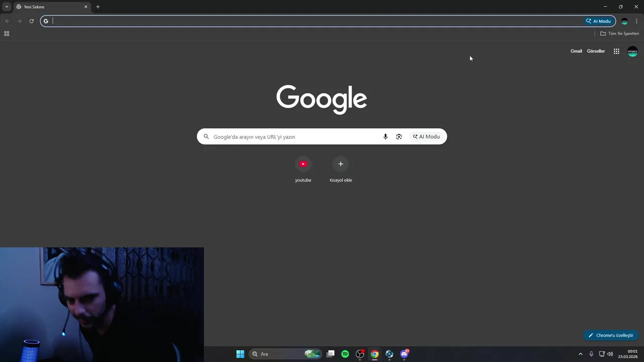Open Chrome profile avatar in toolbar

[x=624, y=21]
